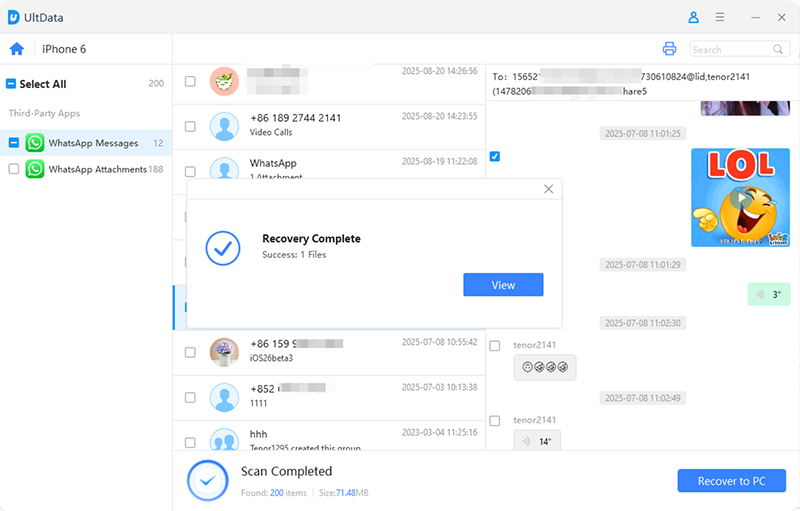This screenshot has width=800, height=511.
Task: Click the Recovery Complete checkmark icon
Action: 223,248
